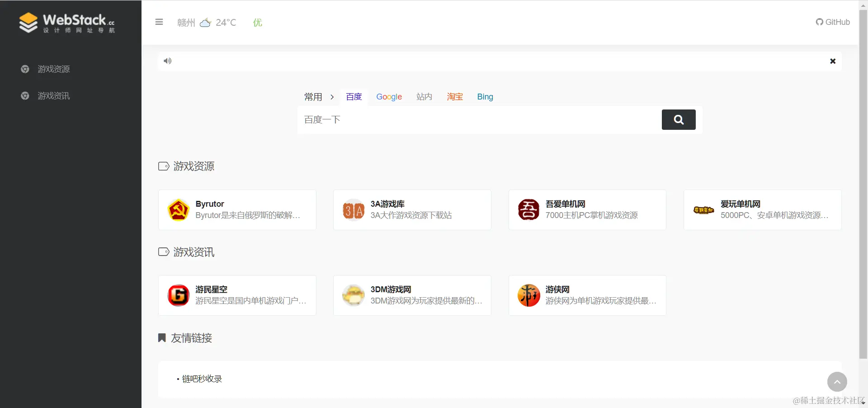Image resolution: width=868 pixels, height=408 pixels.
Task: Open the 吾爱单机网 card title
Action: [x=565, y=204]
